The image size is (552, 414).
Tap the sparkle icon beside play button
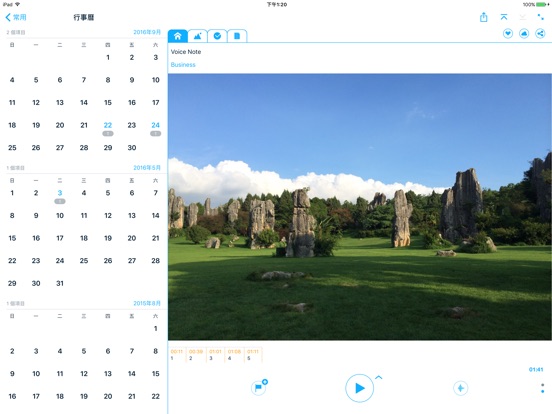point(460,388)
